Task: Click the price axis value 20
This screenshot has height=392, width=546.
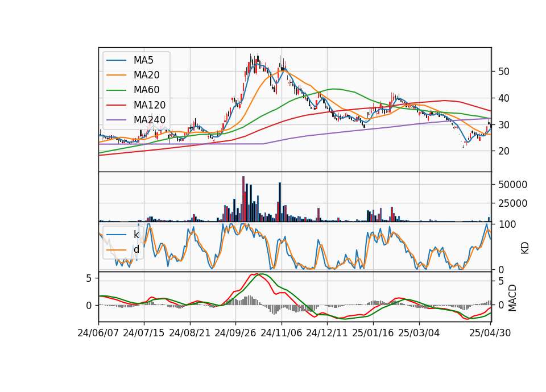Action: click(504, 151)
